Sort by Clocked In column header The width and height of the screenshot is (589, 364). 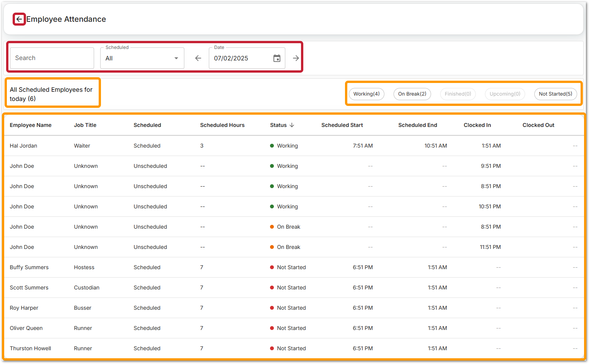tap(477, 125)
